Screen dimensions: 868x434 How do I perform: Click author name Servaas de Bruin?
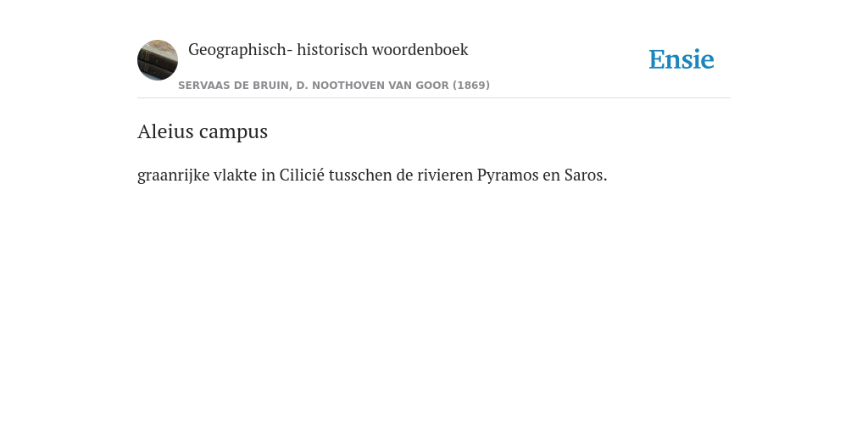click(x=234, y=86)
